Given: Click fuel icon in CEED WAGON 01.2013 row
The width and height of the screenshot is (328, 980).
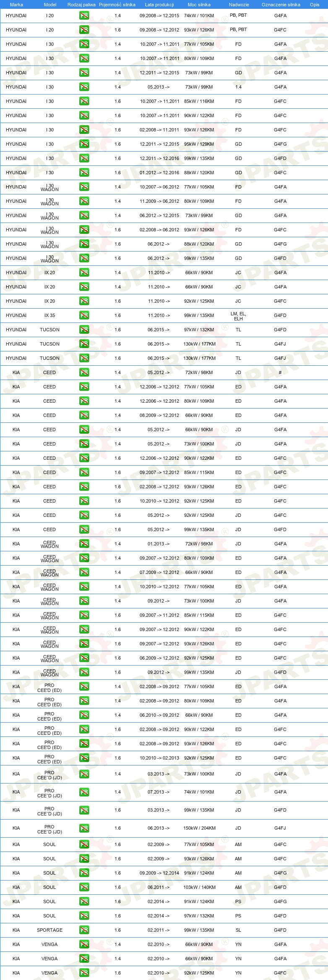Looking at the screenshot, I should tap(84, 544).
